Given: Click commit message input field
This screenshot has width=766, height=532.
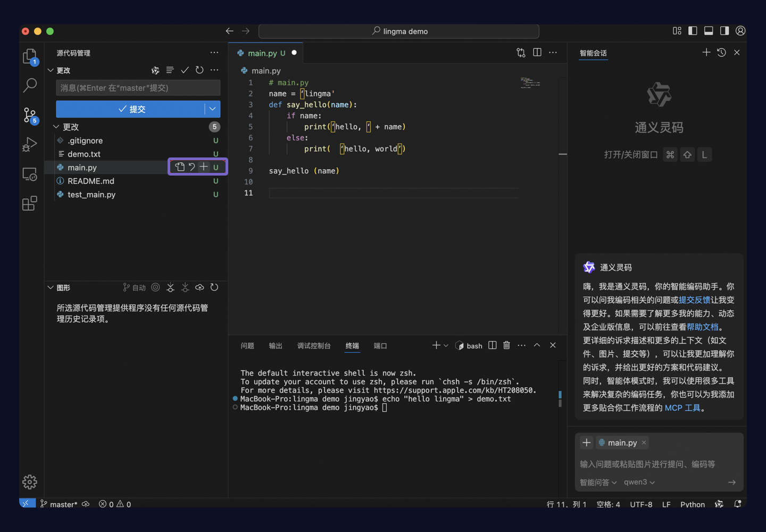Looking at the screenshot, I should tap(138, 88).
